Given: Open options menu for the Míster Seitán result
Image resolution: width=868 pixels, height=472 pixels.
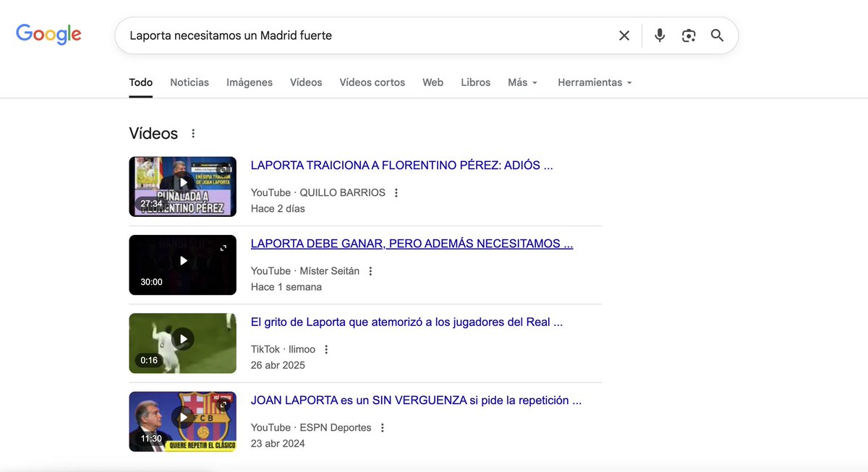Looking at the screenshot, I should click(370, 270).
